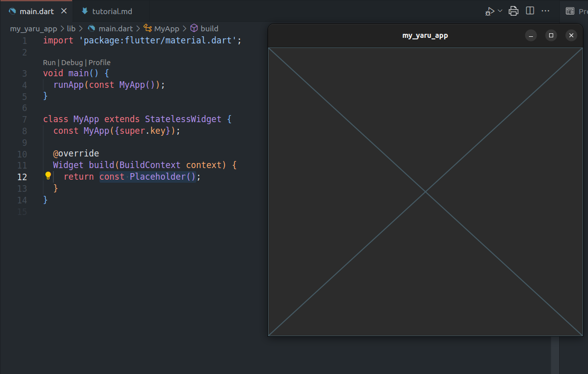Open the dropdown arrow beside the debug icon
Viewport: 588px width, 374px height.
pyautogui.click(x=500, y=11)
